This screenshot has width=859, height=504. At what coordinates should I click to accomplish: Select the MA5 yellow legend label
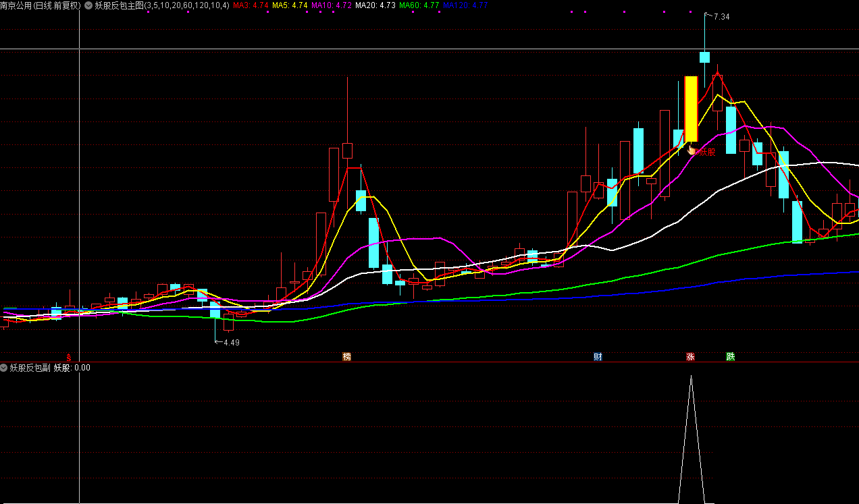[290, 5]
